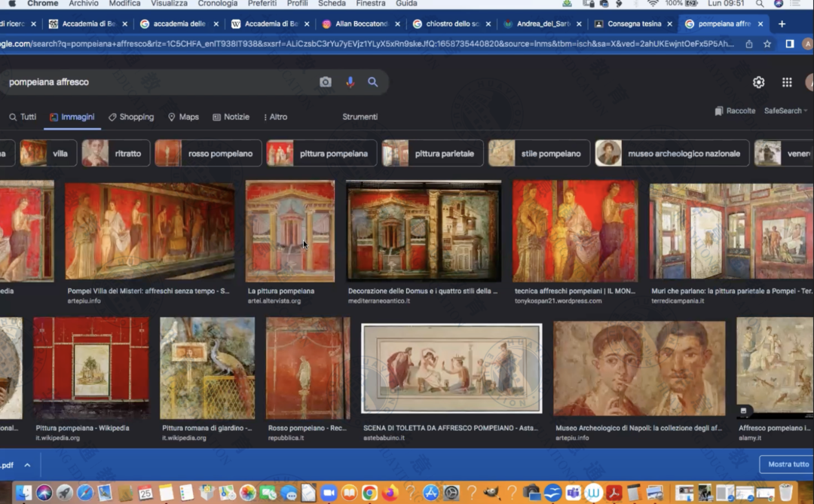The image size is (814, 504).
Task: Open the Trash in the Dock
Action: 786,492
